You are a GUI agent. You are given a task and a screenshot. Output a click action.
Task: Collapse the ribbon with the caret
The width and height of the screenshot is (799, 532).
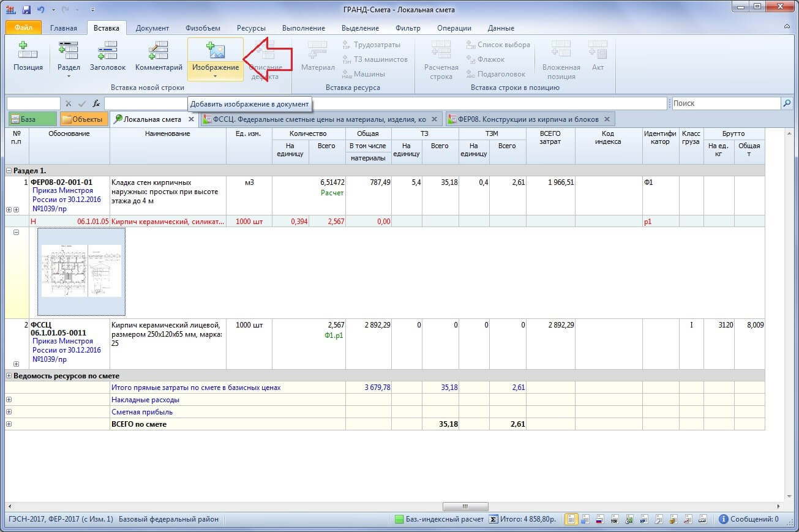[x=787, y=28]
